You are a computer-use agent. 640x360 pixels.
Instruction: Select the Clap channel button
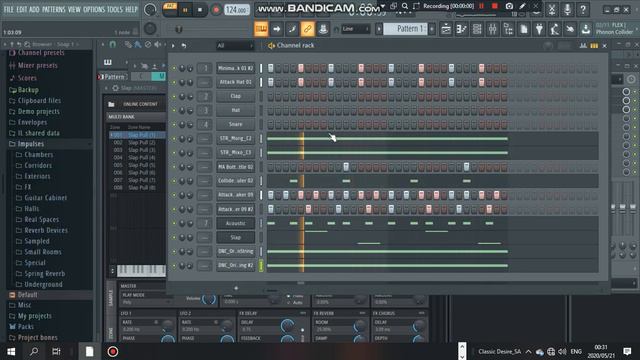[x=236, y=96]
